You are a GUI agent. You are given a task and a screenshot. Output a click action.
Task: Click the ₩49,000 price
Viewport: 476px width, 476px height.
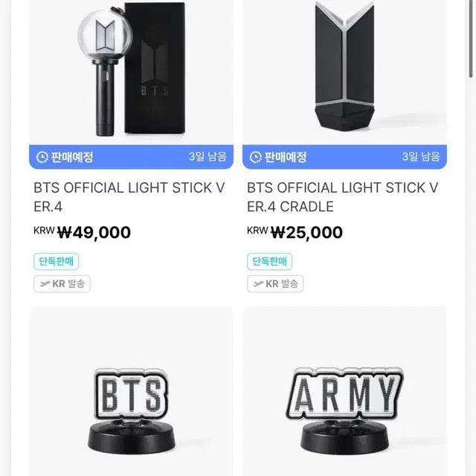pos(94,233)
